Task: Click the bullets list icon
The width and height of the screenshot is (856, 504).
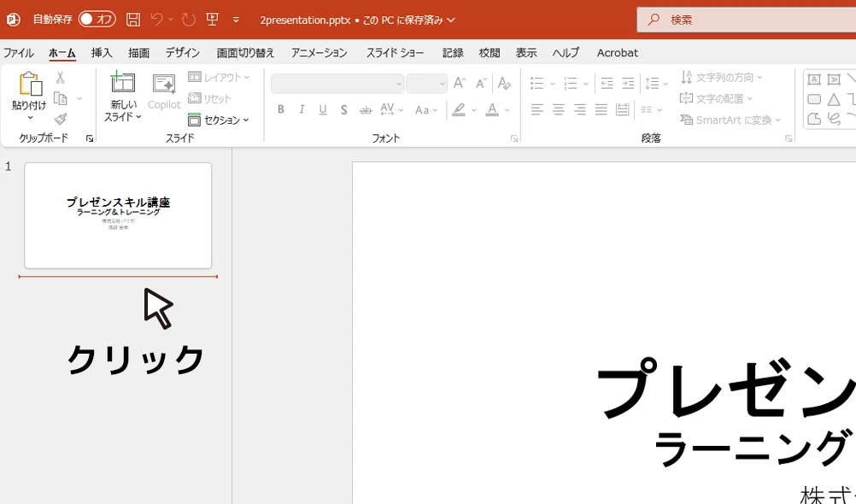Action: point(537,83)
